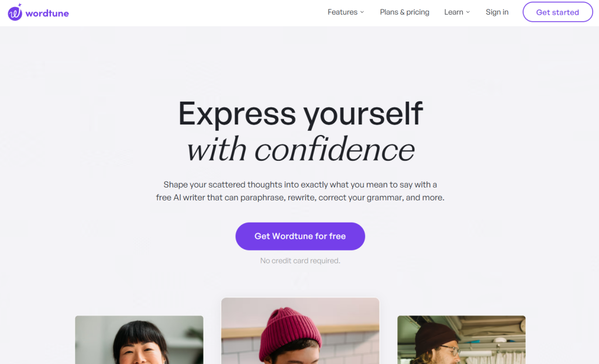Click the No credit card required note
This screenshot has width=599, height=364.
(300, 261)
